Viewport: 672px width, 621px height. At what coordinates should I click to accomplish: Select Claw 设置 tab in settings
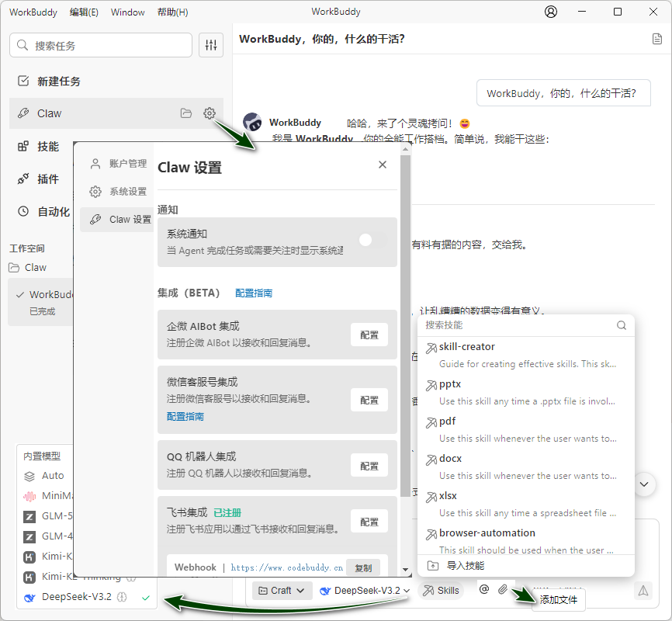coord(117,219)
